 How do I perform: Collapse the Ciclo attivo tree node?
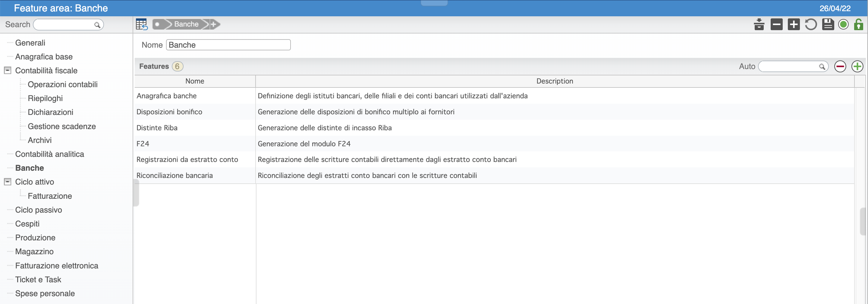pyautogui.click(x=8, y=182)
